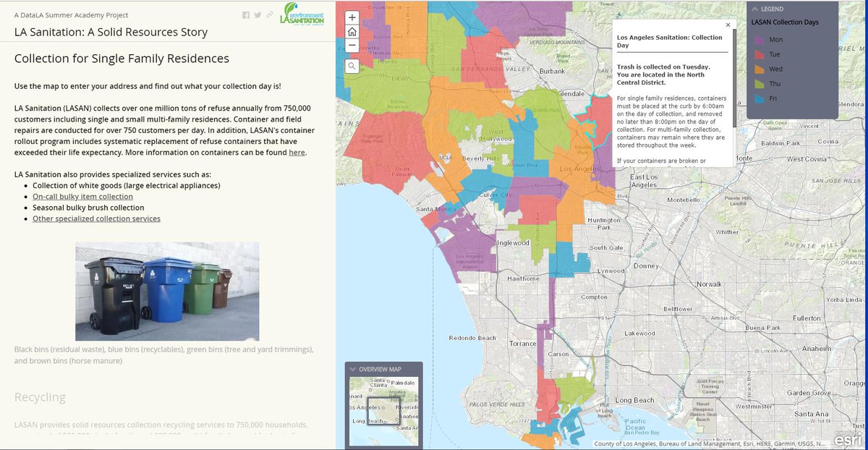Viewport: 868px width, 450px height.
Task: Click the Recycling section heading
Action: [x=40, y=397]
